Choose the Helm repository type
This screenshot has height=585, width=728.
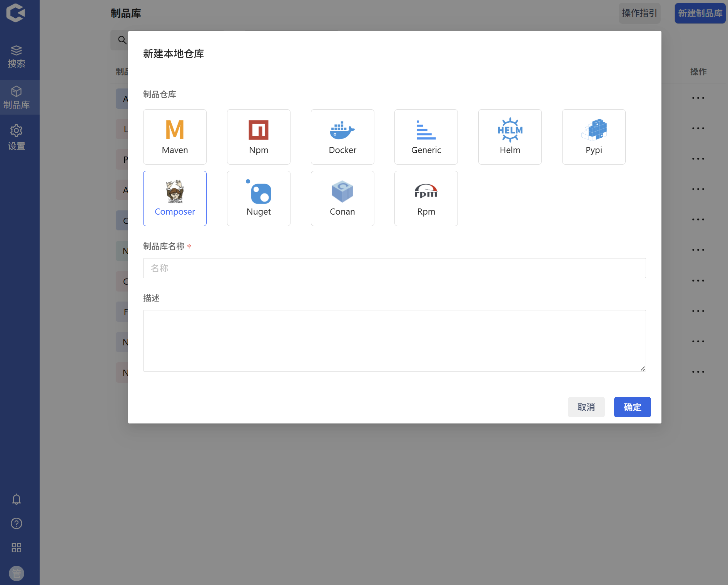pos(510,137)
